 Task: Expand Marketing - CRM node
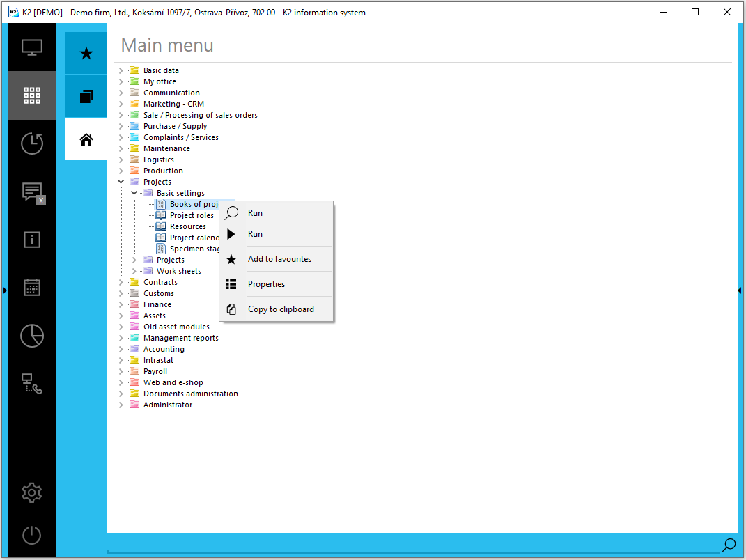(121, 104)
